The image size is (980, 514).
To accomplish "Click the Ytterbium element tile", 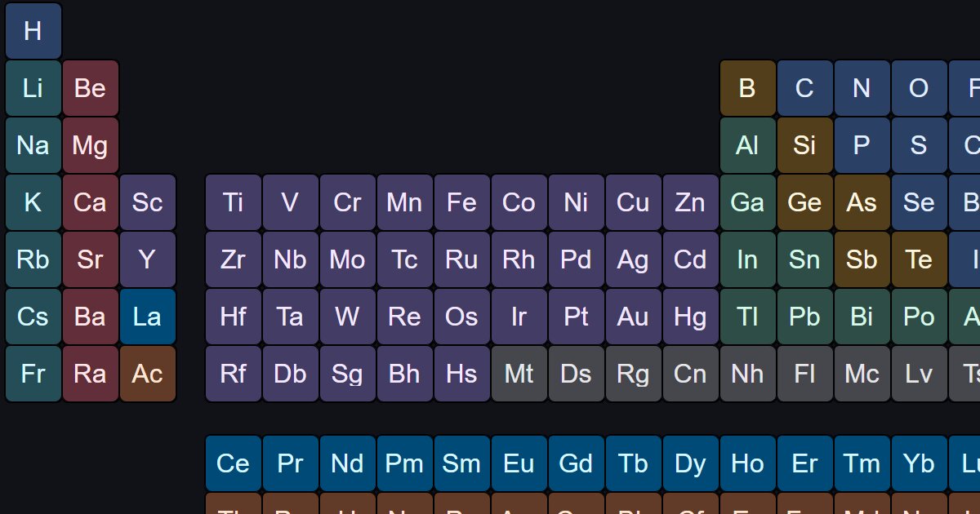I will click(919, 463).
